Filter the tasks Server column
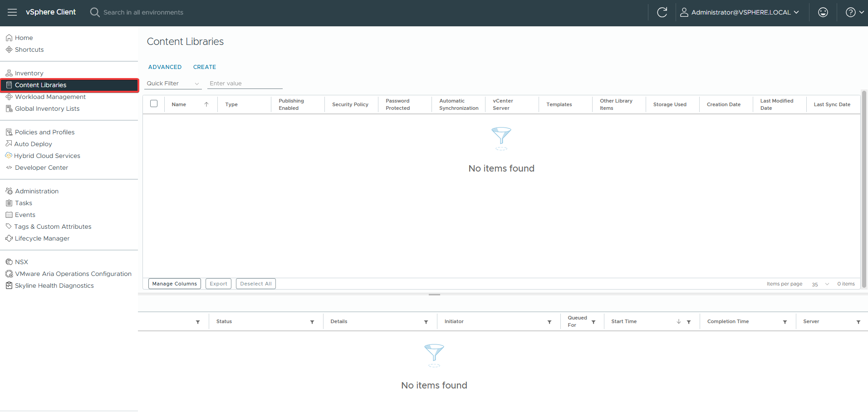 point(858,322)
